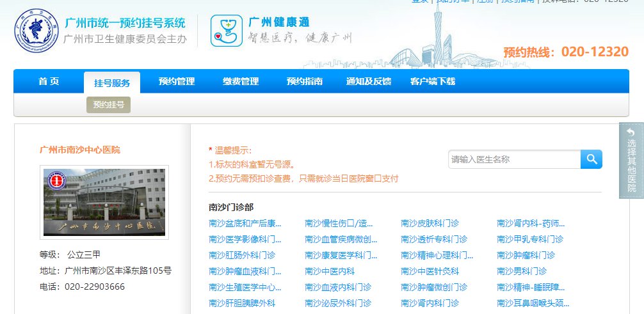Open the 客户端下载 page
644x314 pixels.
433,82
